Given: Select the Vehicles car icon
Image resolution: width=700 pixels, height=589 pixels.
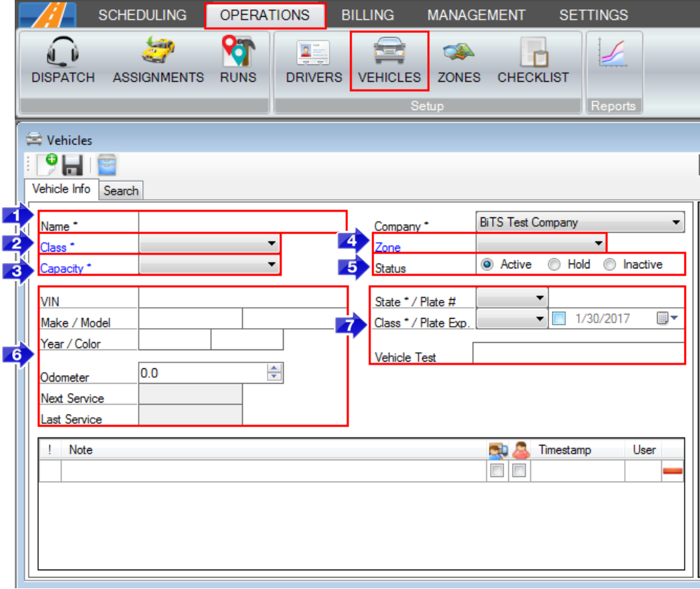Looking at the screenshot, I should [389, 52].
